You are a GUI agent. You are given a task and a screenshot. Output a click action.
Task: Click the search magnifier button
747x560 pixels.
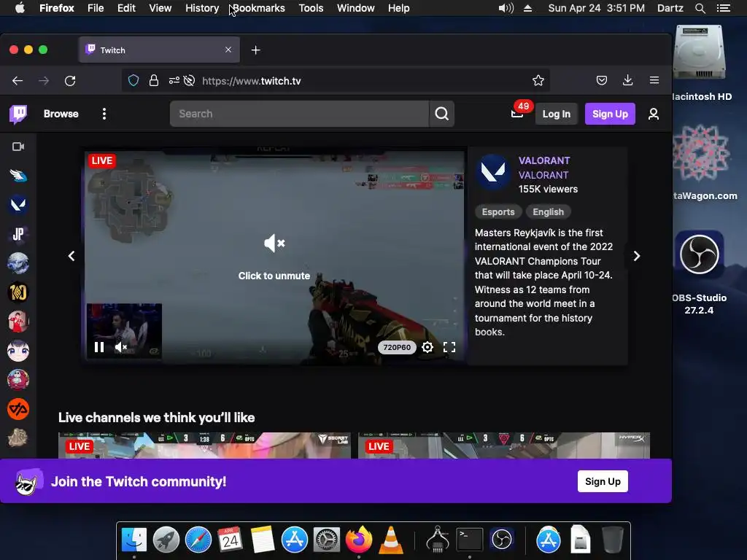point(441,114)
